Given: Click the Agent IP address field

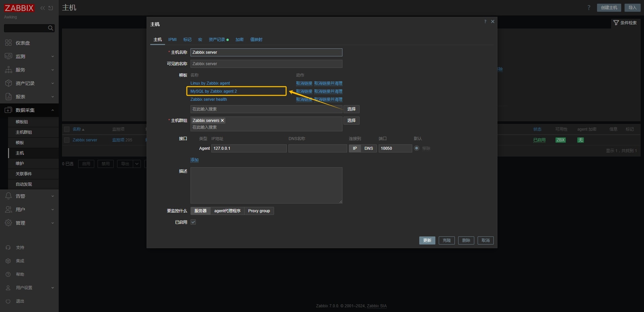Looking at the screenshot, I should (249, 148).
